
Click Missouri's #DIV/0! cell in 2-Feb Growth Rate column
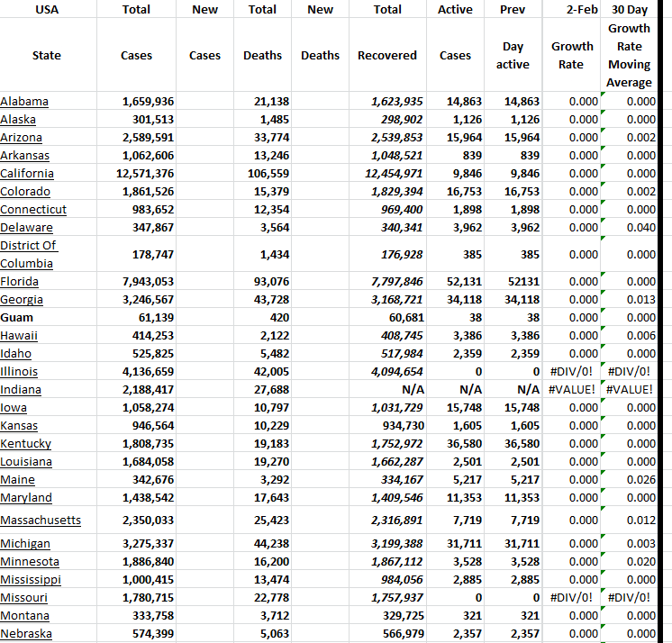[572, 597]
